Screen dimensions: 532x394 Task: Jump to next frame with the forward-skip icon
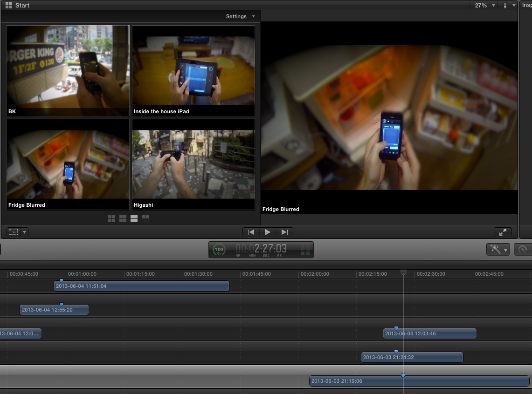[285, 232]
